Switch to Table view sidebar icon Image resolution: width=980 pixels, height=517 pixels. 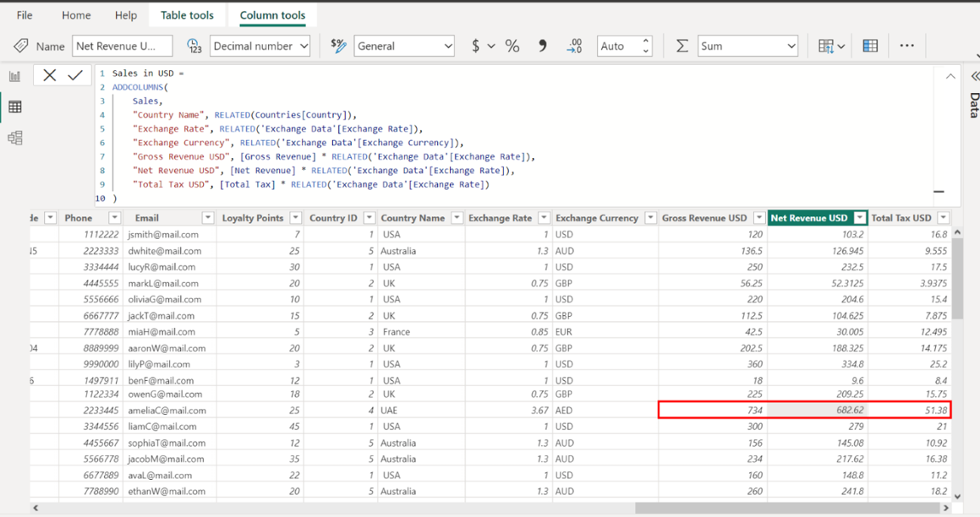14,107
